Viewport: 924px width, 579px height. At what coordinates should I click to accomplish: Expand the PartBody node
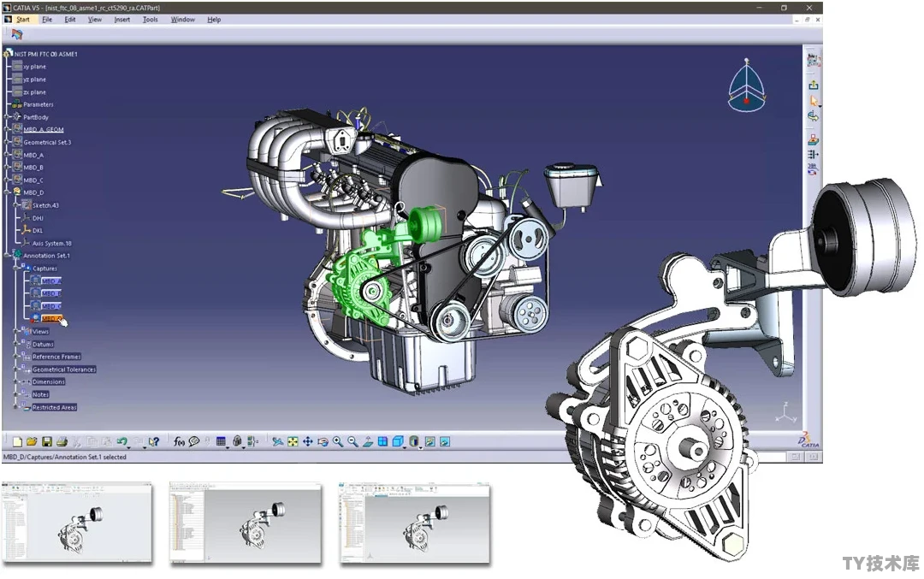pos(8,116)
